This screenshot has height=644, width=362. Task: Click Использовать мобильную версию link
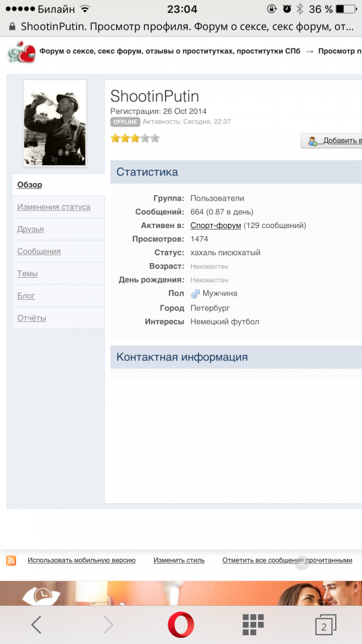[x=81, y=560]
